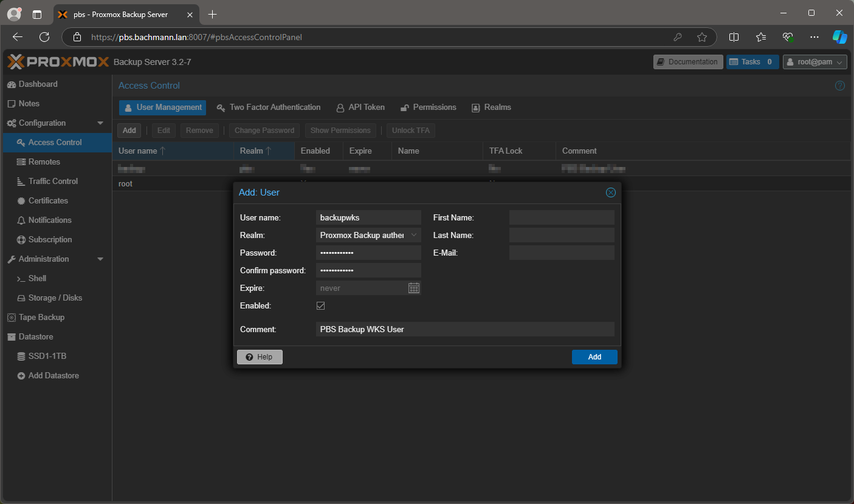Open the root@pam user menu
The height and width of the screenshot is (504, 854).
[814, 62]
